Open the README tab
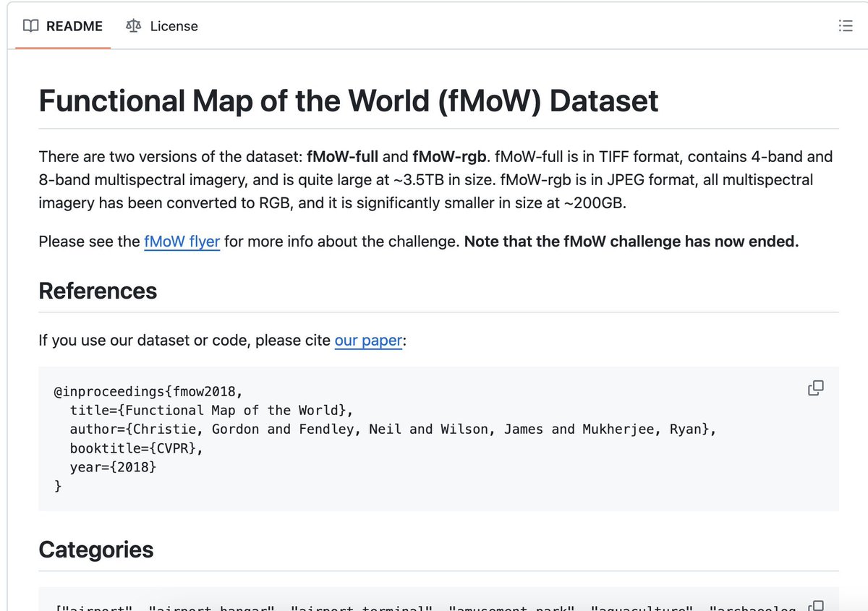 point(63,26)
